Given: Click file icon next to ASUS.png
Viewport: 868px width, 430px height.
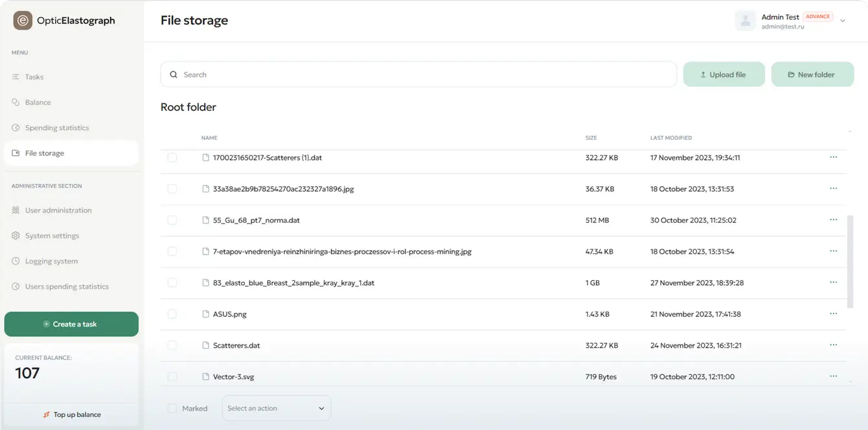Looking at the screenshot, I should [206, 314].
